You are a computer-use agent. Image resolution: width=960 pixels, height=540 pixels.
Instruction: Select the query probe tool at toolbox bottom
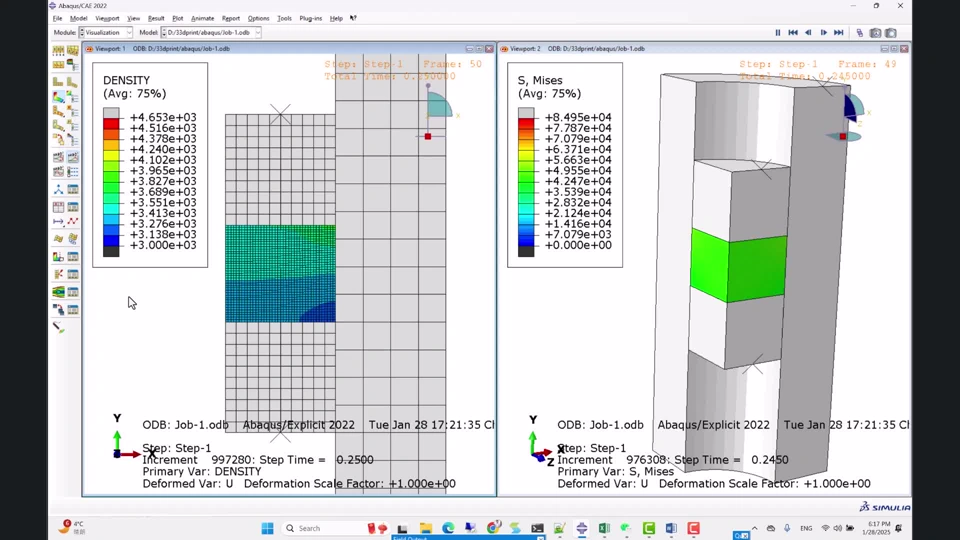point(59,328)
